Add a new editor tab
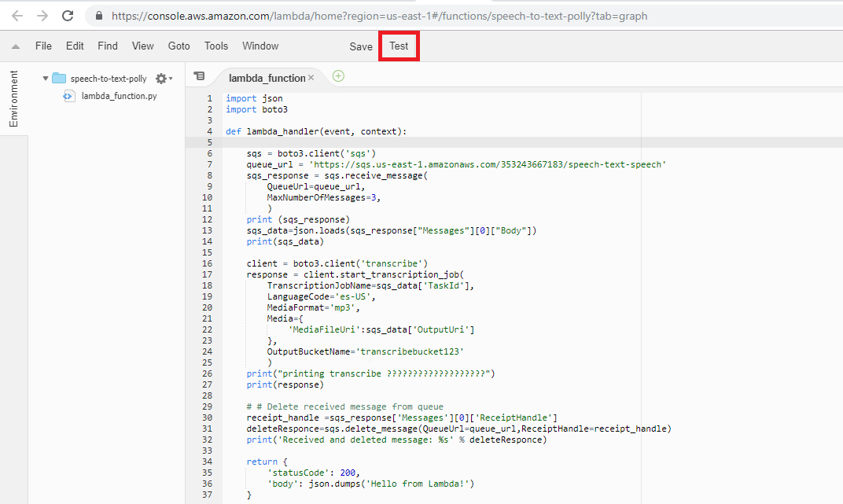843x504 pixels. pyautogui.click(x=338, y=76)
